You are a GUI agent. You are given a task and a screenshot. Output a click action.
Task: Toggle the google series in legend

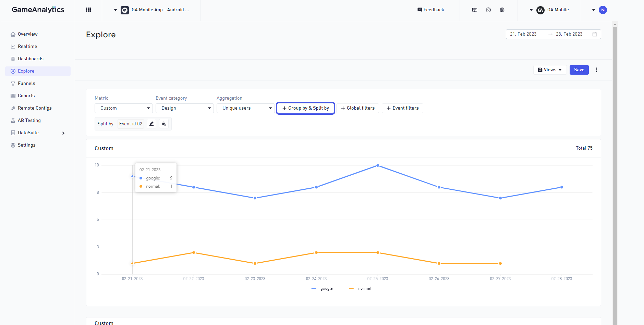322,289
